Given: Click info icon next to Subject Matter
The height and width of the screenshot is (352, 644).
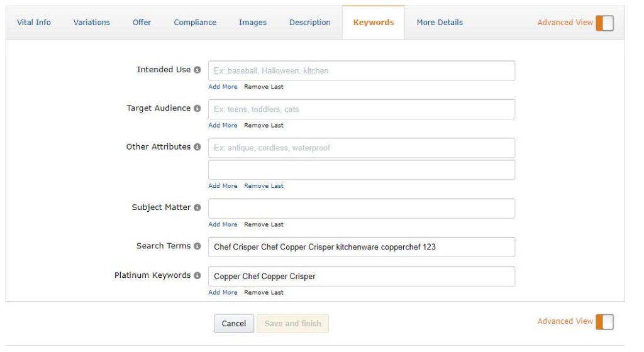Looking at the screenshot, I should (x=197, y=207).
